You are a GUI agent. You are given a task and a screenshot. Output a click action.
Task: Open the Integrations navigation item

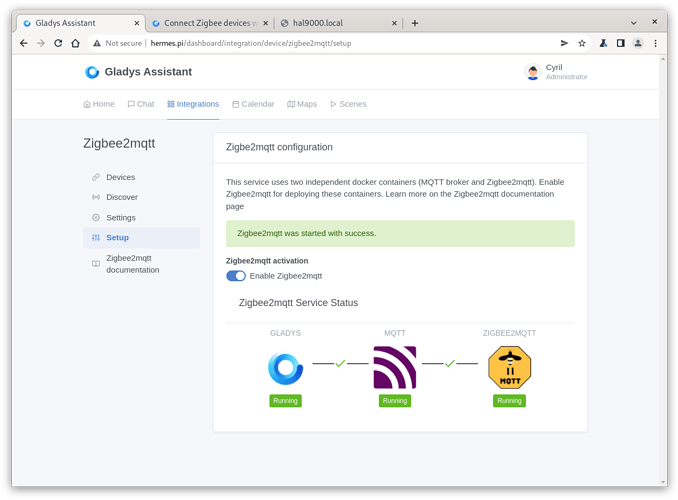[193, 104]
